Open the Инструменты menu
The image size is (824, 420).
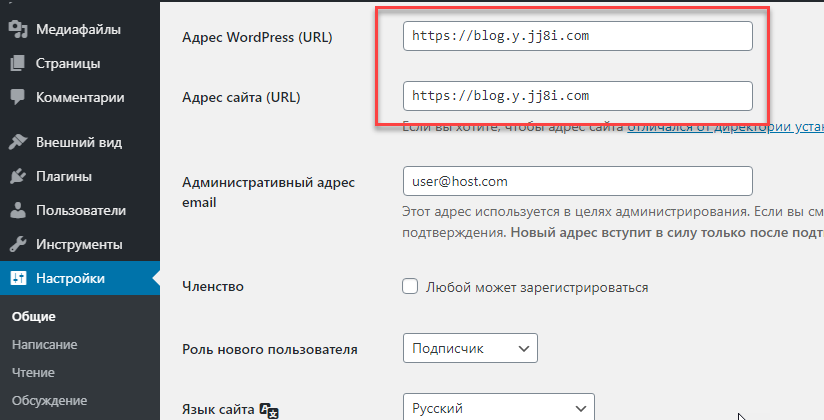click(x=80, y=244)
